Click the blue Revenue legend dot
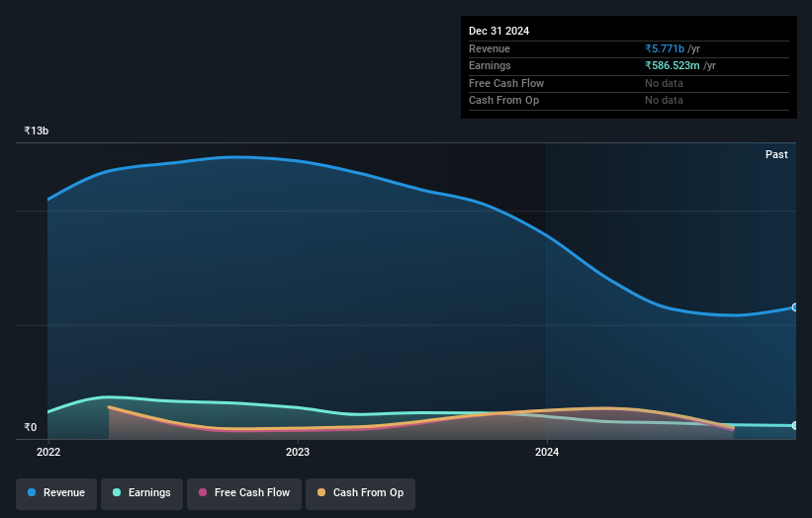Screen dimensions: 812x518 [32, 492]
